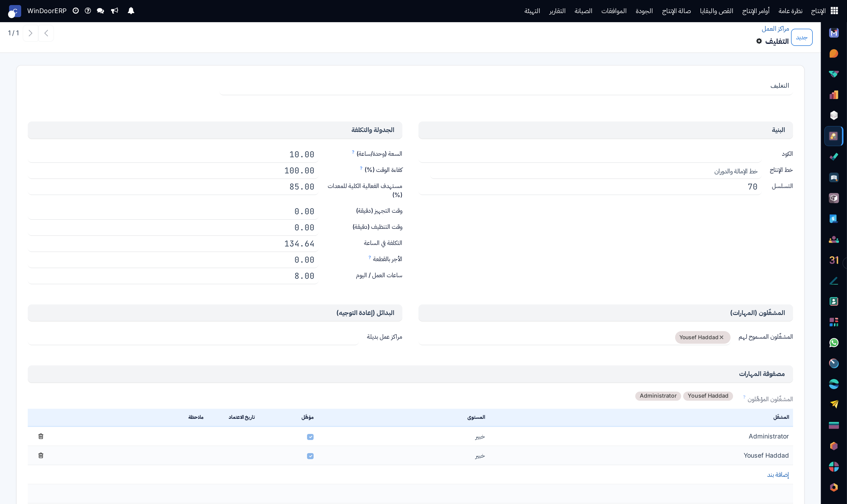
Task: Click the clock activities icon in top bar
Action: coord(76,11)
